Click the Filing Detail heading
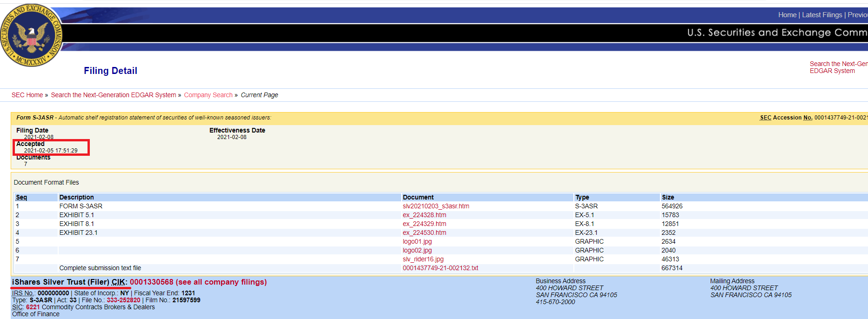 tap(110, 71)
